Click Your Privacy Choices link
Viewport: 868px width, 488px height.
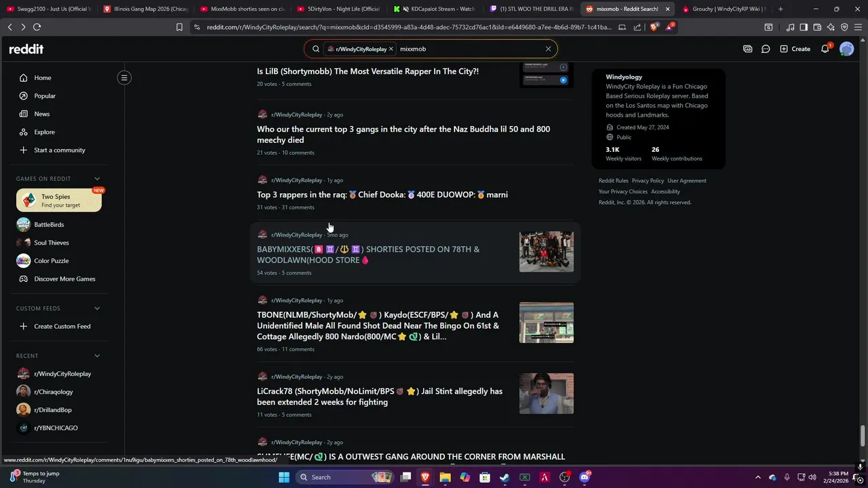[623, 191]
